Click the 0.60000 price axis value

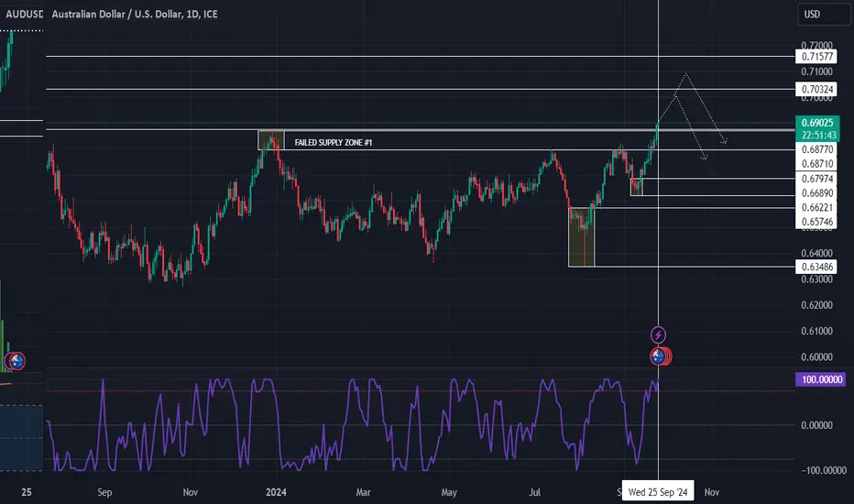click(x=817, y=356)
